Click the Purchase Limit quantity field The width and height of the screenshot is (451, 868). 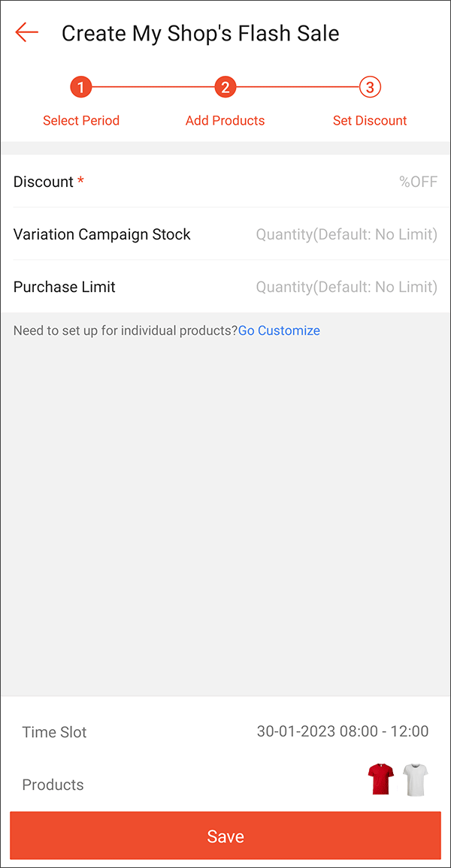tap(346, 287)
